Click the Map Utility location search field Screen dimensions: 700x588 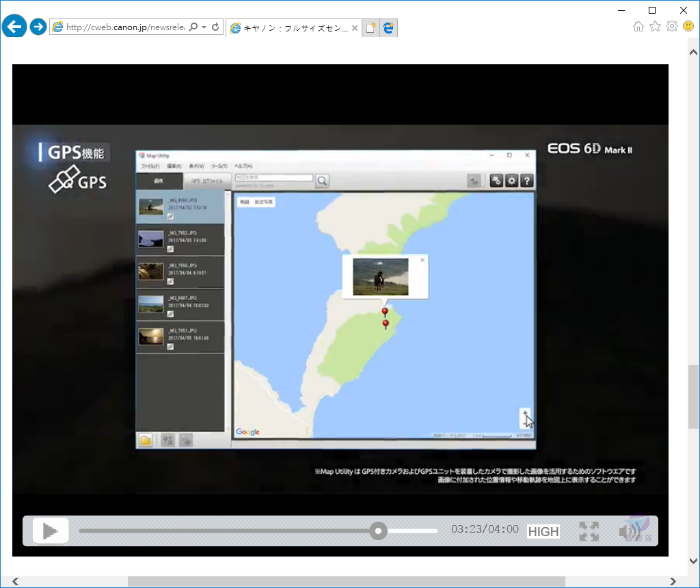(x=274, y=178)
